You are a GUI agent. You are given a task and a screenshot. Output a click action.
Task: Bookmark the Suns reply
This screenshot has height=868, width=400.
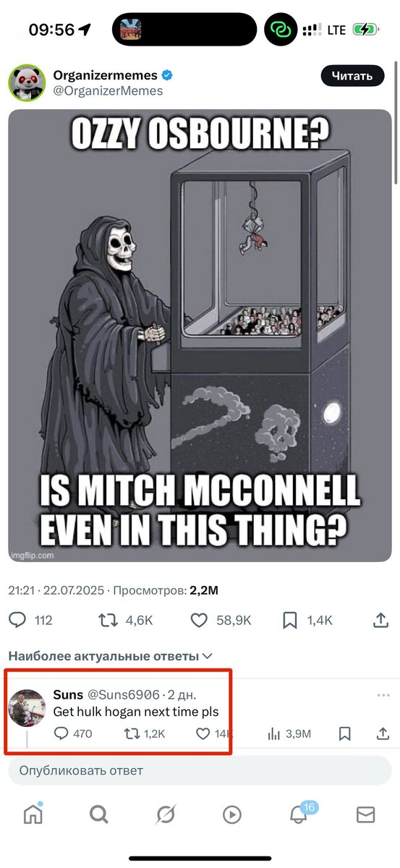[345, 733]
